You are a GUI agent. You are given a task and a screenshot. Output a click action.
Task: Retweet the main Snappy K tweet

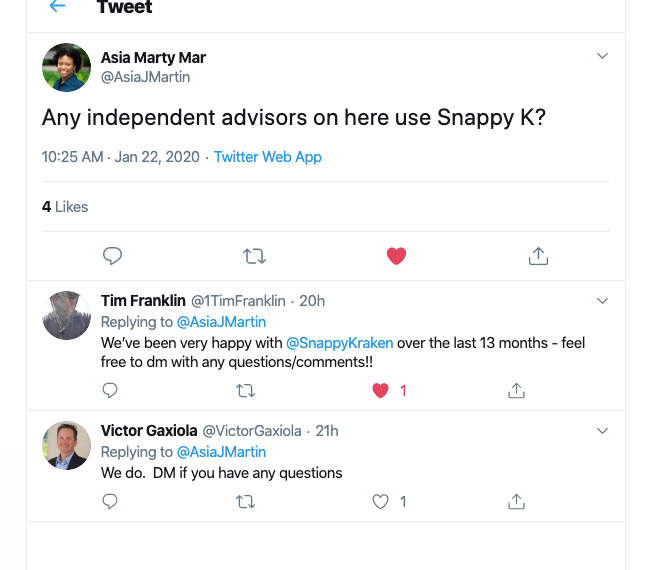[x=254, y=256]
